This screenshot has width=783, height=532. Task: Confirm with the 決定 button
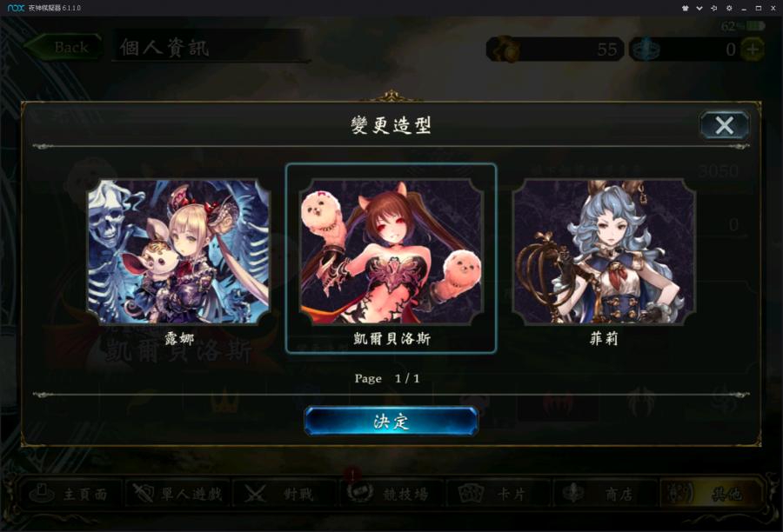tap(391, 422)
